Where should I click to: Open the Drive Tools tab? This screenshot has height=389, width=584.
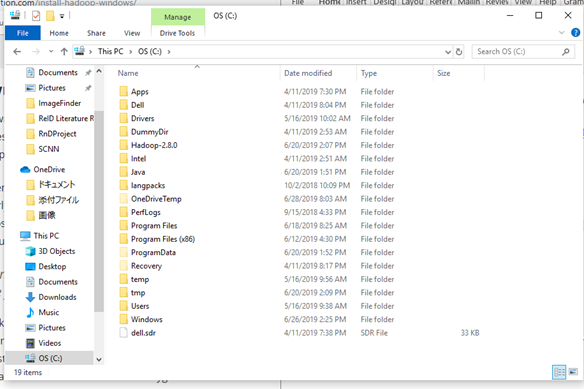click(177, 33)
